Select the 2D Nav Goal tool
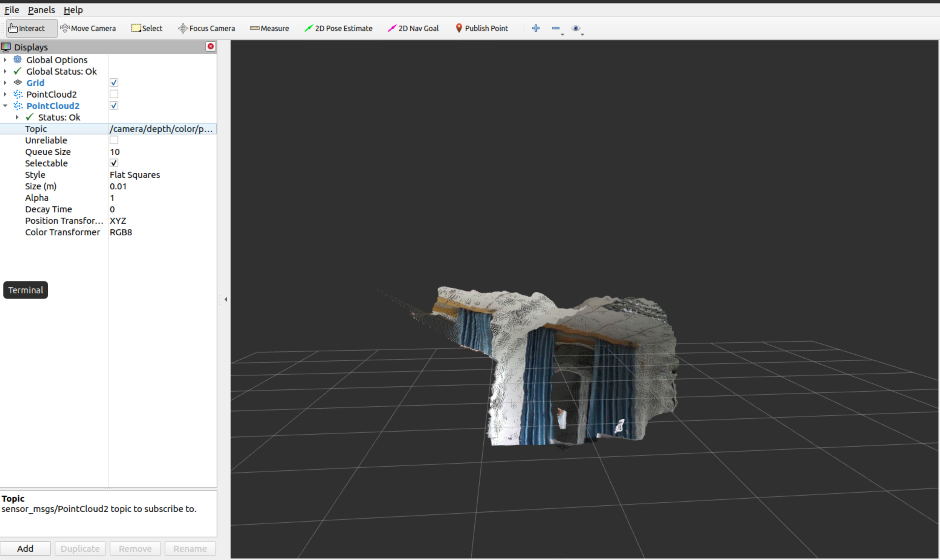940x560 pixels. [413, 28]
